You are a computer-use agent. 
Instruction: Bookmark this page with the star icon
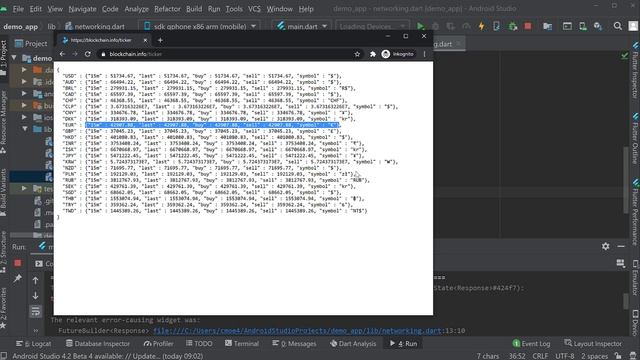point(357,54)
